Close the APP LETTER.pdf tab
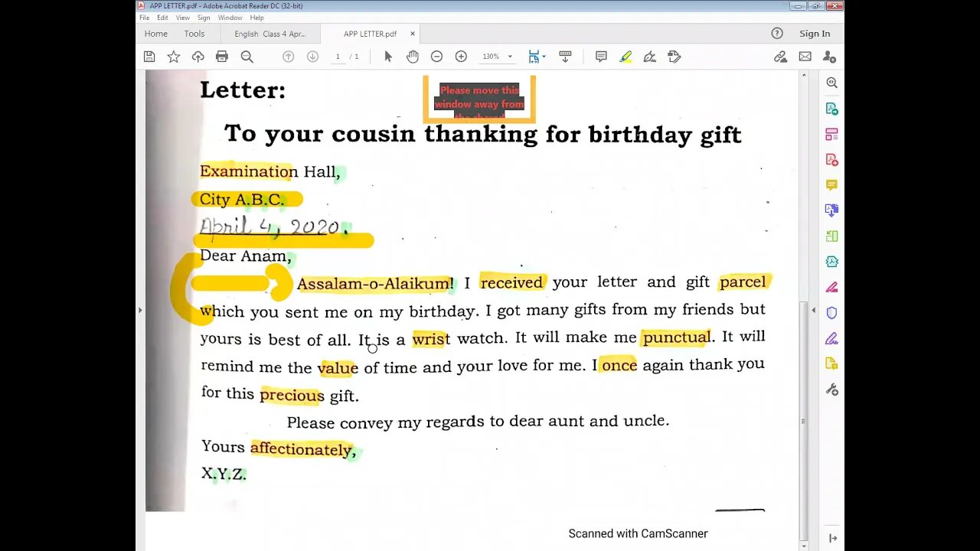 pyautogui.click(x=413, y=34)
